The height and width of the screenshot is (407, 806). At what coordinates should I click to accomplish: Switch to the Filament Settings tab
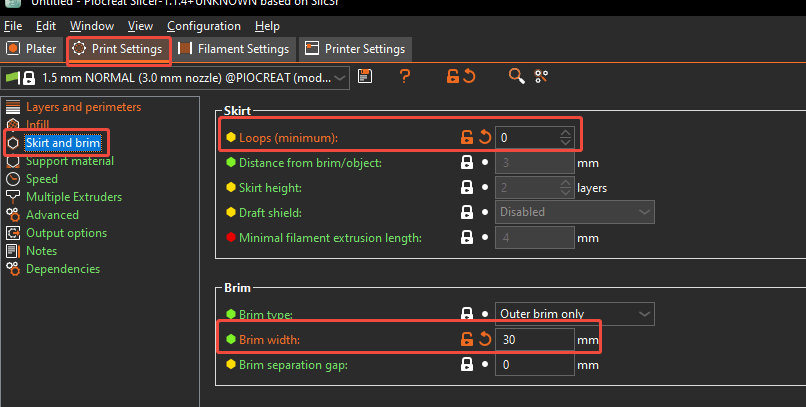235,48
